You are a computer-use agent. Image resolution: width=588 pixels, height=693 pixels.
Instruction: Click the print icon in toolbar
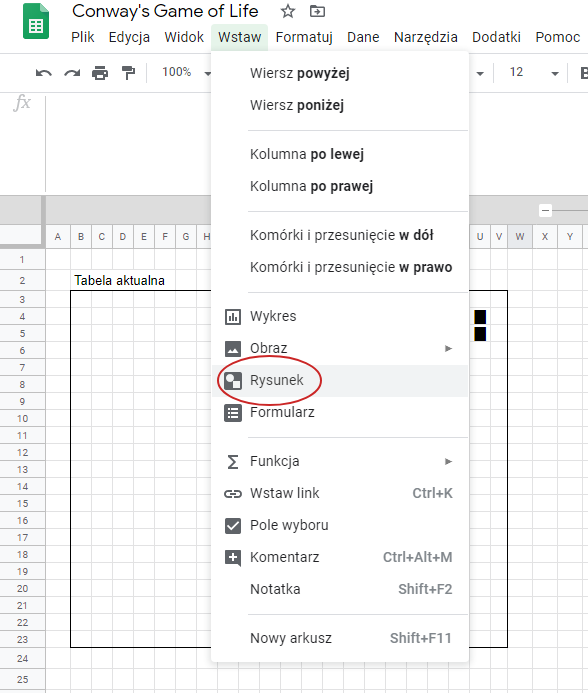[100, 73]
